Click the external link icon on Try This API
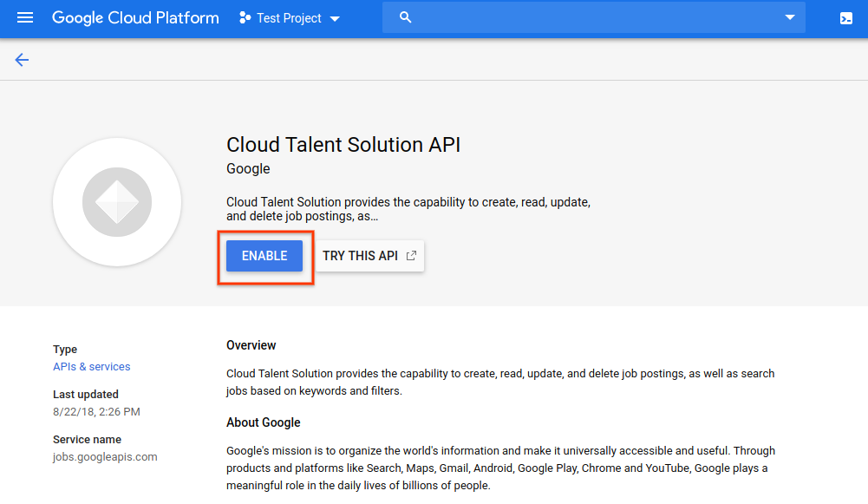The width and height of the screenshot is (868, 504). coord(412,256)
